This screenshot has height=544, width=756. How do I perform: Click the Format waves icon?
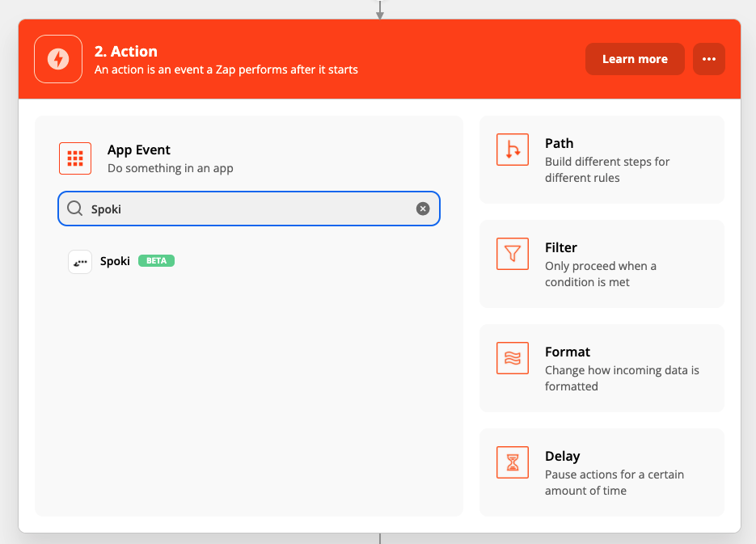(x=512, y=359)
